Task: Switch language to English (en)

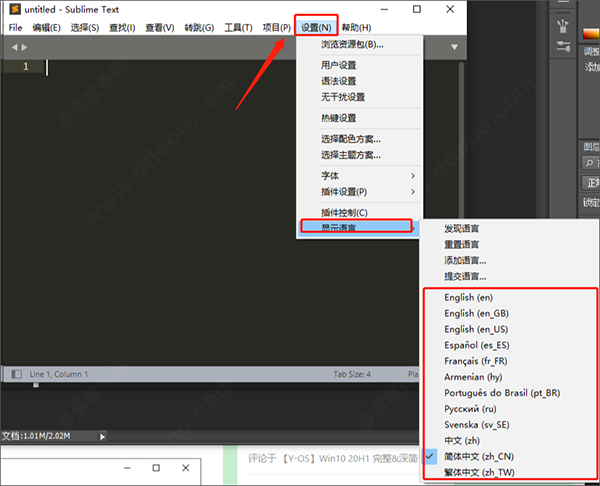Action: [509, 297]
